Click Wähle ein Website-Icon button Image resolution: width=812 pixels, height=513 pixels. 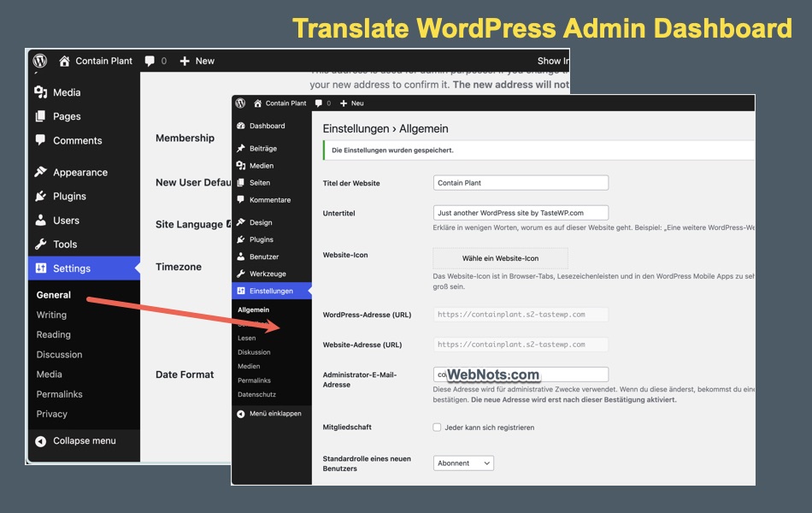click(x=500, y=258)
